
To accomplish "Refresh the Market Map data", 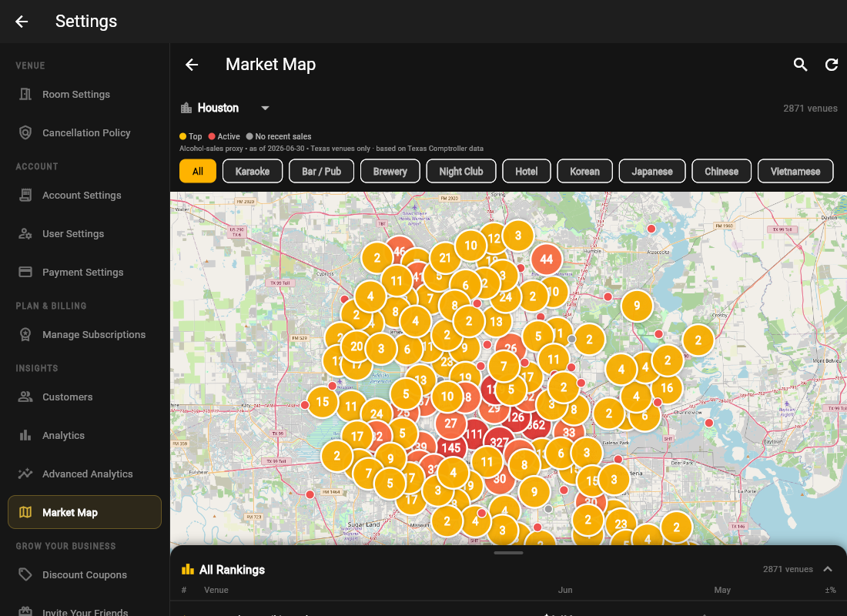I will point(832,65).
